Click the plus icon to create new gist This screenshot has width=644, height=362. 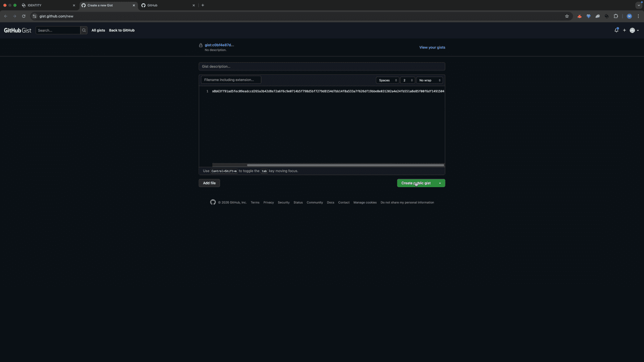coord(624,30)
